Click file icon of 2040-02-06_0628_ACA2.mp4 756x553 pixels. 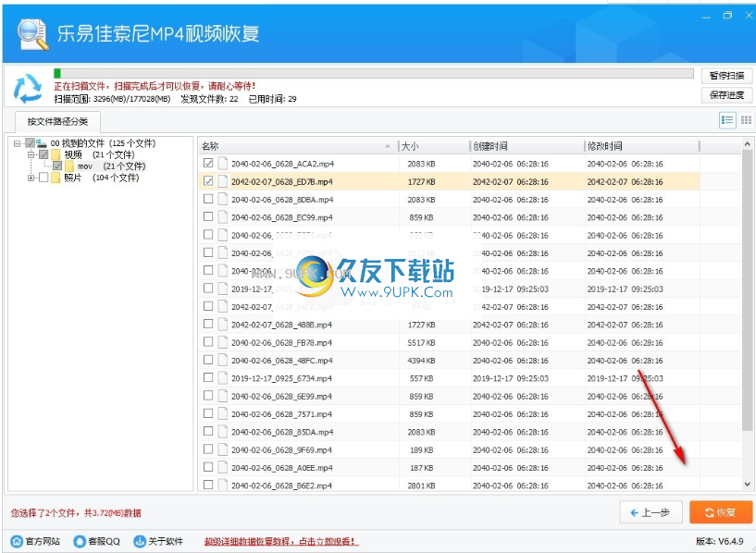[x=223, y=164]
